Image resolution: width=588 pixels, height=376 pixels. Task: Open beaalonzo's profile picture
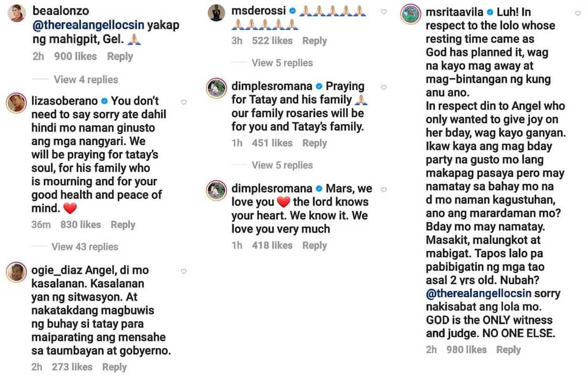[x=16, y=14]
